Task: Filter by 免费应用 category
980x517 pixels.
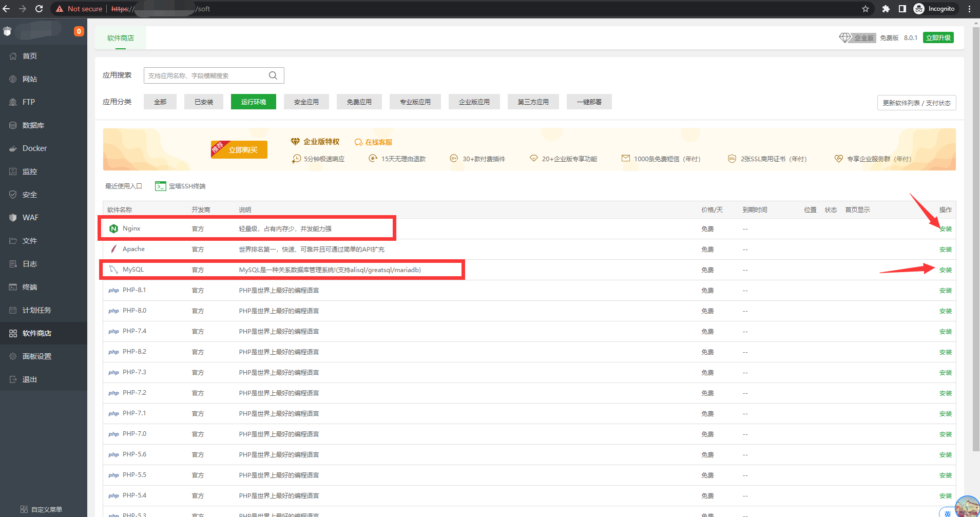Action: [x=359, y=102]
